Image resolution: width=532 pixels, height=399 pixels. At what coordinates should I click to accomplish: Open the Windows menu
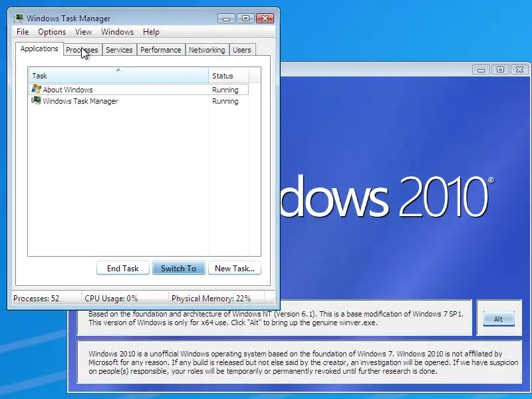point(118,32)
